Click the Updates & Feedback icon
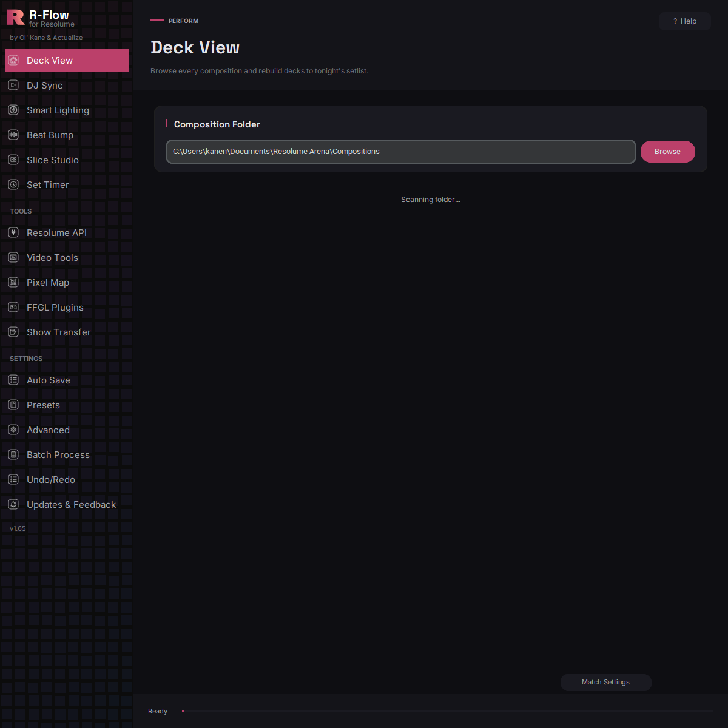 (13, 504)
